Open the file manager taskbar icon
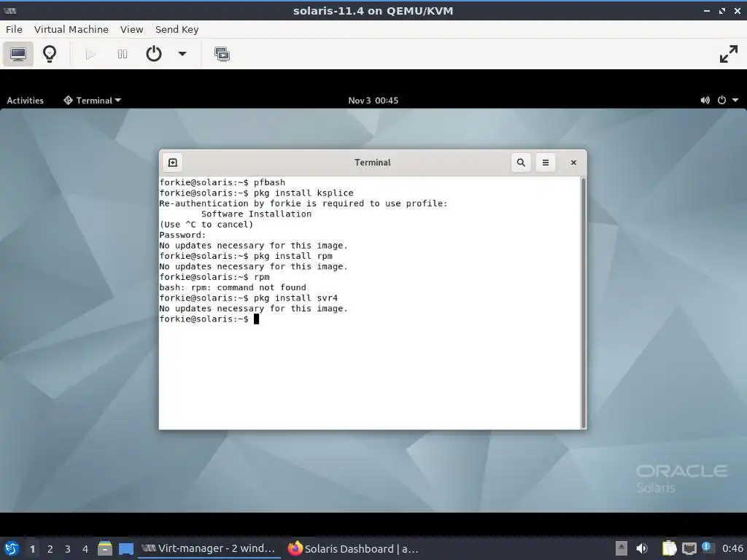The width and height of the screenshot is (747, 560). 105,548
